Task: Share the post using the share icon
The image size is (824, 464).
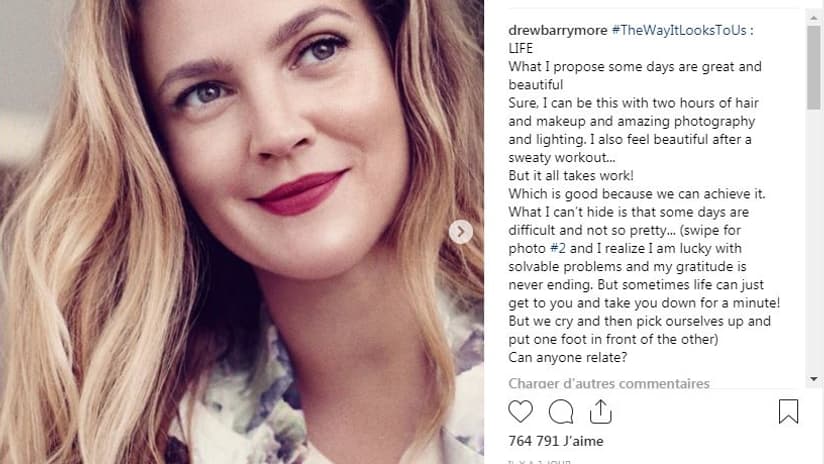Action: click(x=600, y=411)
